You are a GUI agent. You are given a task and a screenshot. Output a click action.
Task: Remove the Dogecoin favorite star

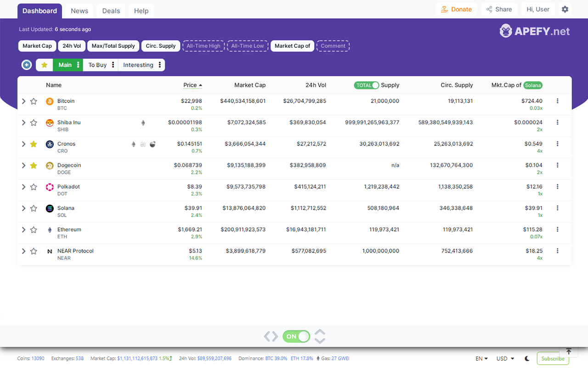tap(34, 166)
